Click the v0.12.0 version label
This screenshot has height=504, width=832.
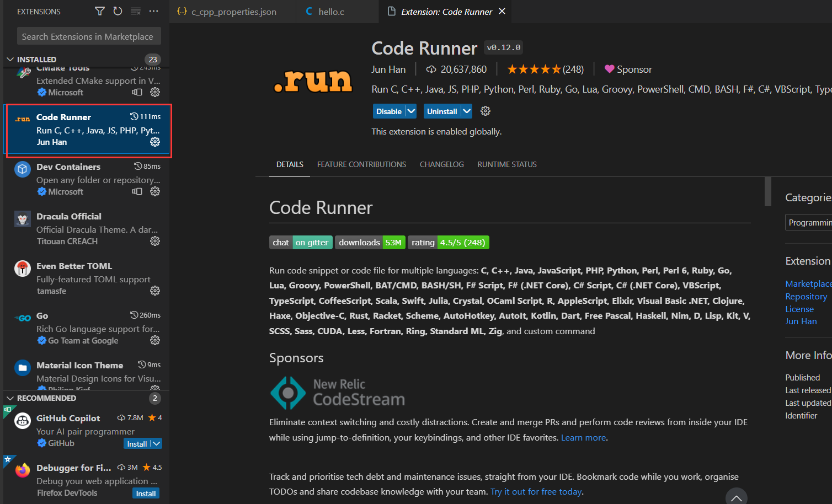[503, 47]
